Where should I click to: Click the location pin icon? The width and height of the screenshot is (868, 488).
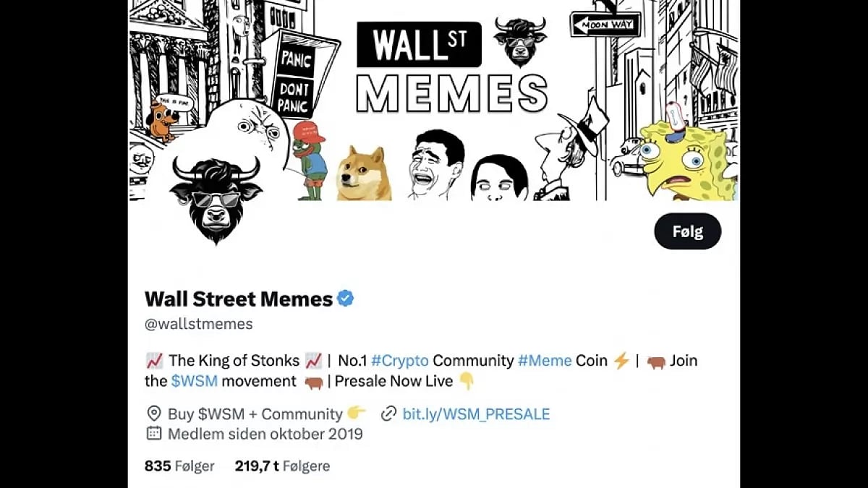(x=153, y=414)
